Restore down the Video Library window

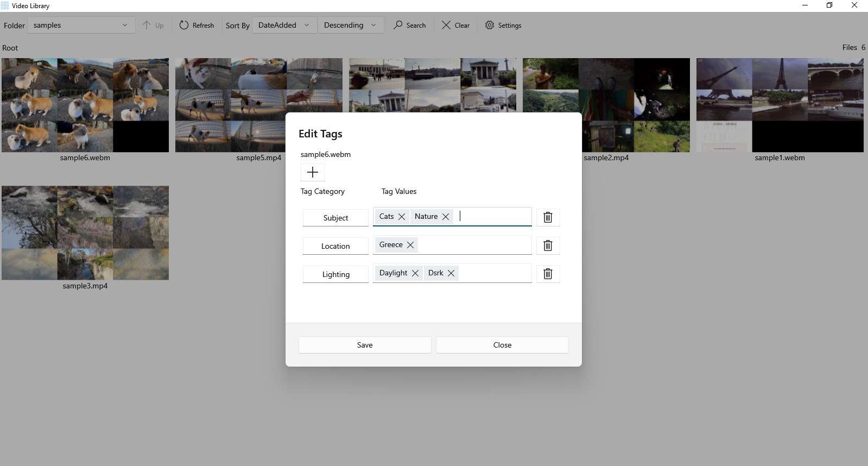(x=829, y=5)
